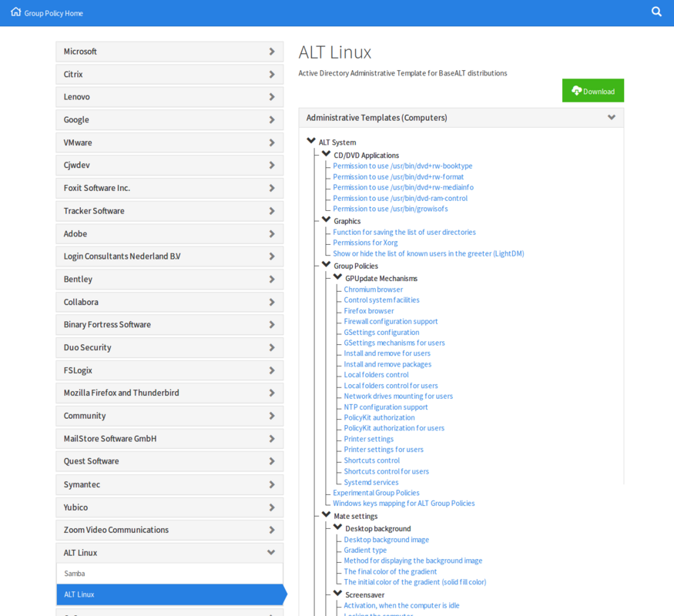Expand the Citrix vendor arrow

(x=272, y=75)
